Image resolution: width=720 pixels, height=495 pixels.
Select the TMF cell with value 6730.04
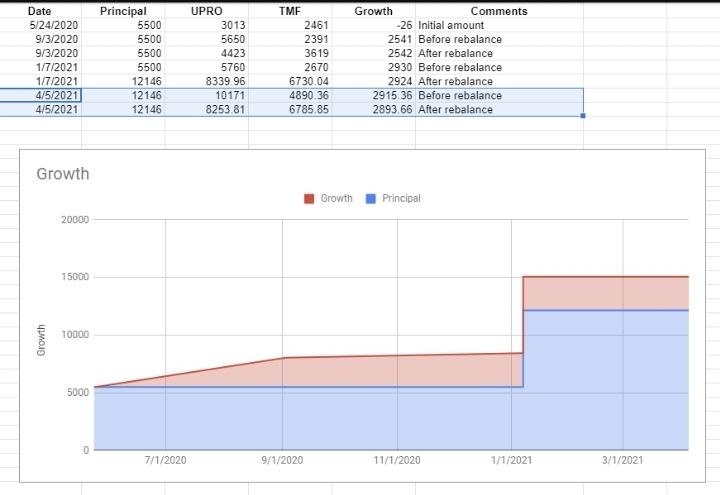(x=290, y=81)
